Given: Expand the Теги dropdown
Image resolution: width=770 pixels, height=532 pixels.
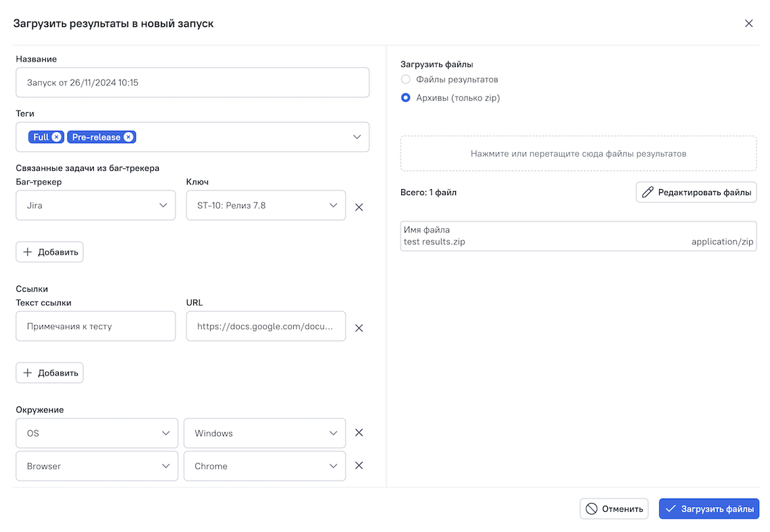Looking at the screenshot, I should pos(357,137).
